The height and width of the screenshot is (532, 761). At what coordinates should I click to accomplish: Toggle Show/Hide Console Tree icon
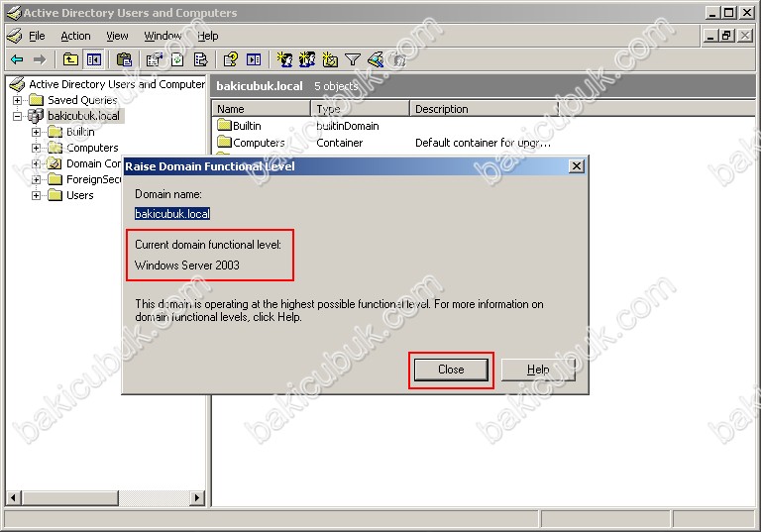94,59
